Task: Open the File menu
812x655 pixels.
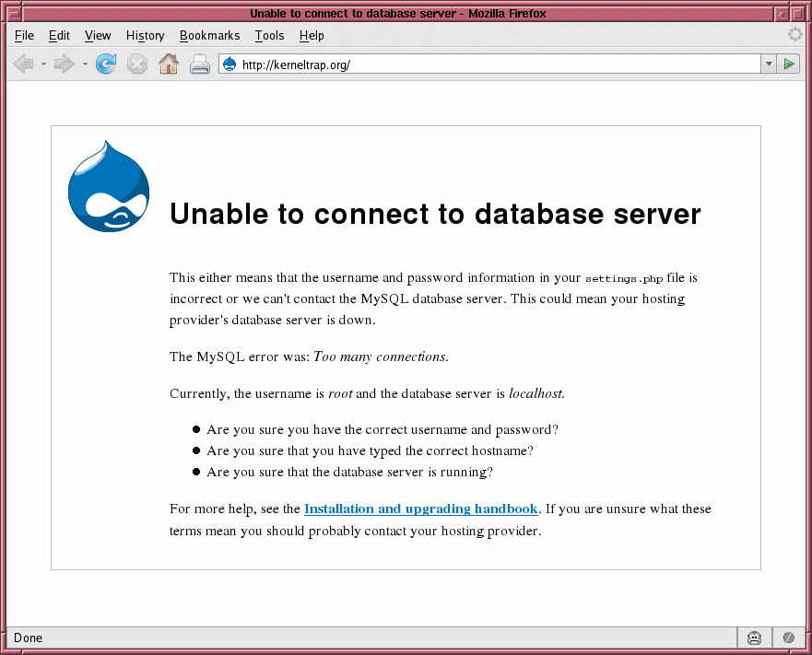Action: [24, 35]
